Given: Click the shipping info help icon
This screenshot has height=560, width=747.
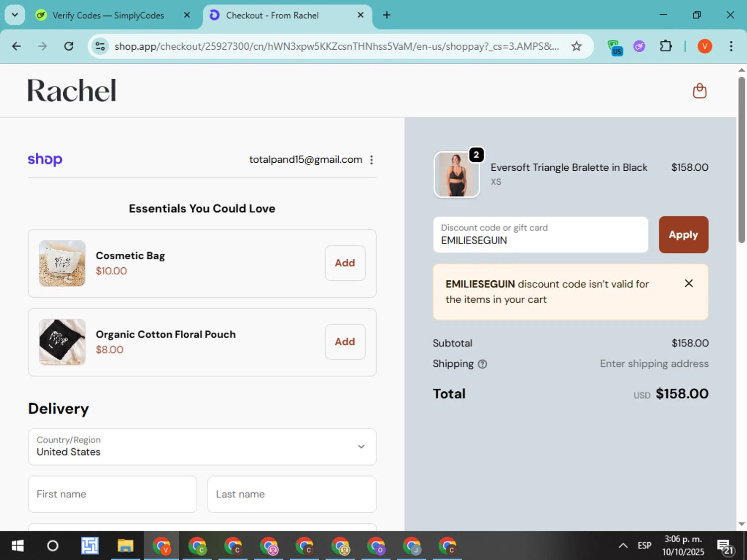Looking at the screenshot, I should tap(482, 364).
